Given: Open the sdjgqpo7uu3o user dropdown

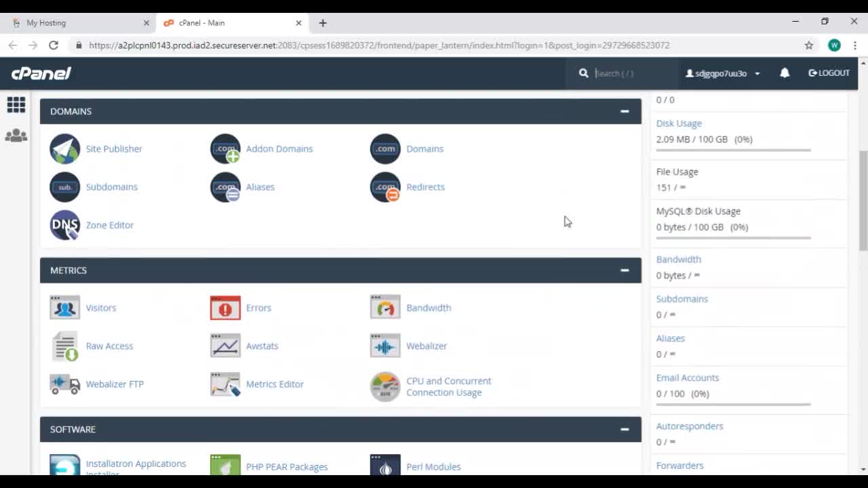Looking at the screenshot, I should (723, 73).
